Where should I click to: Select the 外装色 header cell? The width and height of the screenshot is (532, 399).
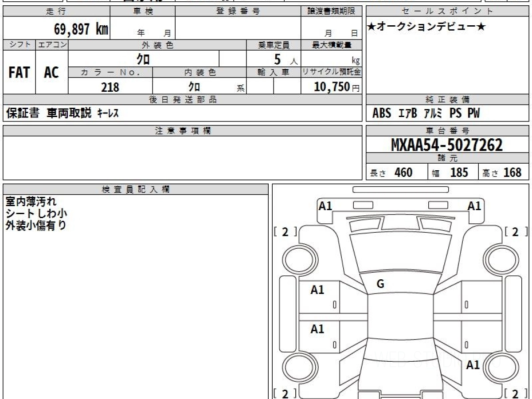coord(157,45)
